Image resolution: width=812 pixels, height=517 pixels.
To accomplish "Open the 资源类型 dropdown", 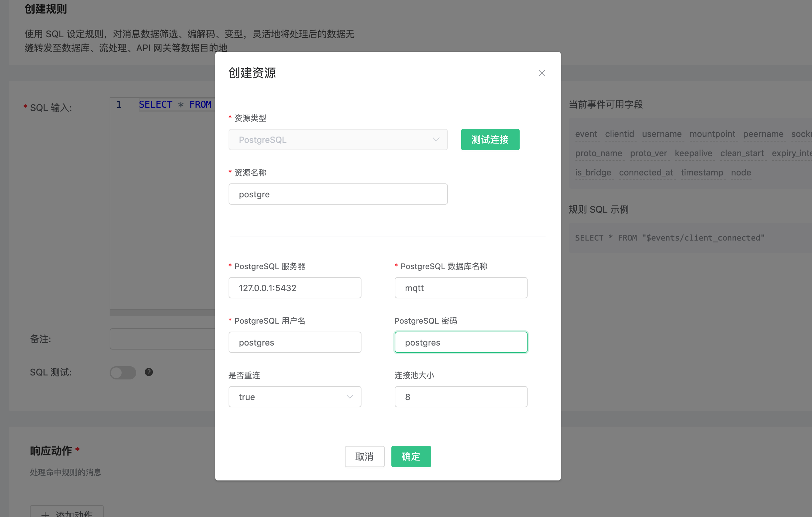I will pos(338,139).
